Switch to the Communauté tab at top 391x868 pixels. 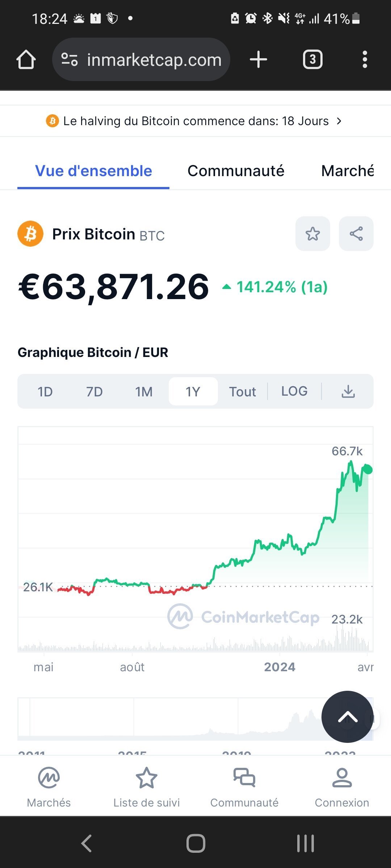pyautogui.click(x=236, y=171)
